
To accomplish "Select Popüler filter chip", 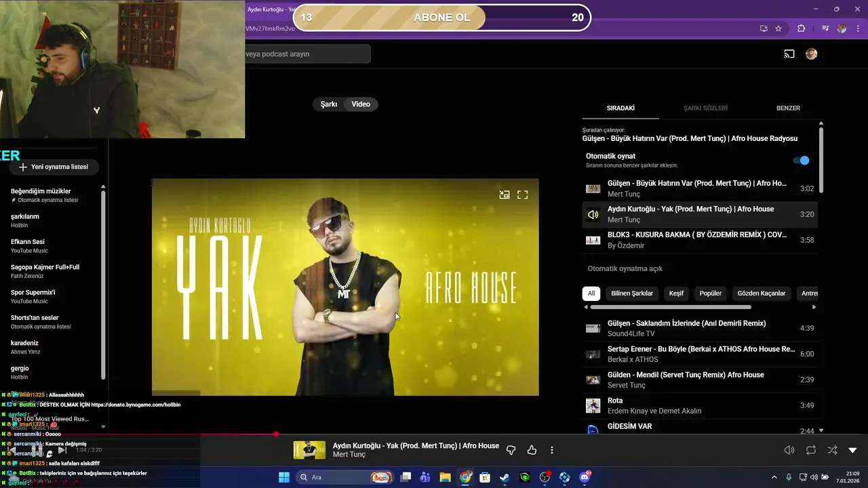I will tap(711, 293).
